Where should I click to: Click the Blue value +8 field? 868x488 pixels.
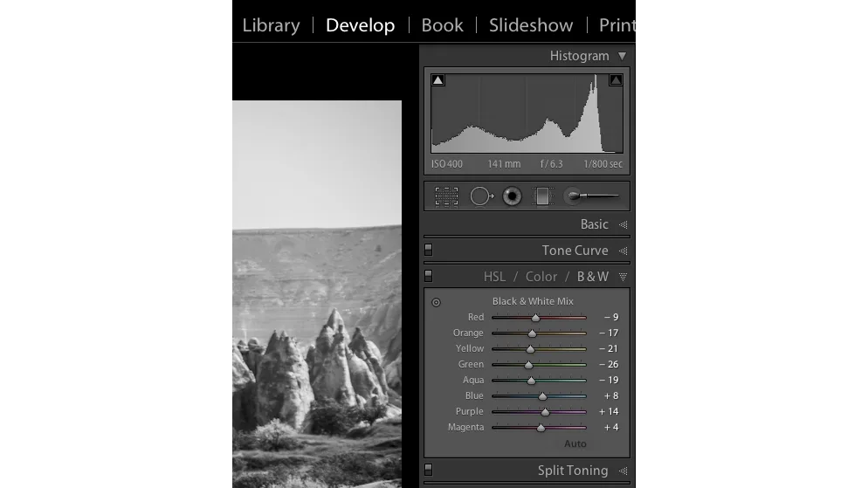(611, 395)
